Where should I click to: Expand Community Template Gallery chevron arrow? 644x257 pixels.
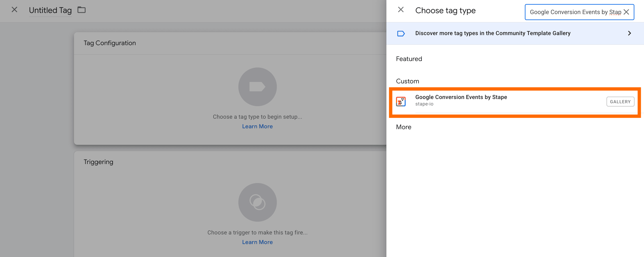(629, 33)
